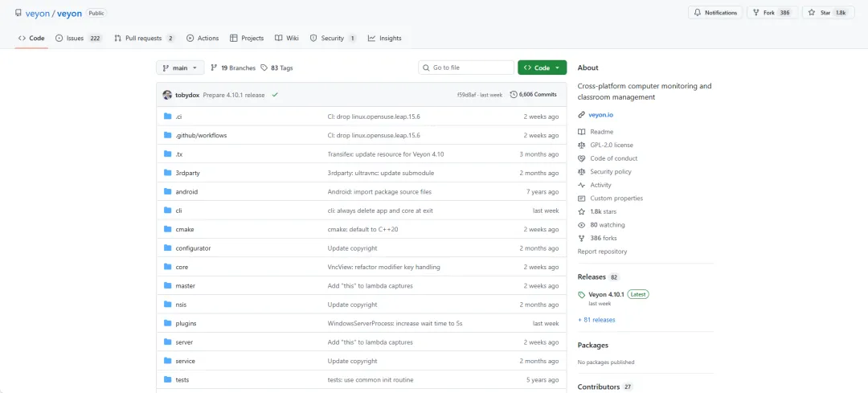Click the 3rdparty folder icon
The height and width of the screenshot is (393, 868).
(168, 173)
